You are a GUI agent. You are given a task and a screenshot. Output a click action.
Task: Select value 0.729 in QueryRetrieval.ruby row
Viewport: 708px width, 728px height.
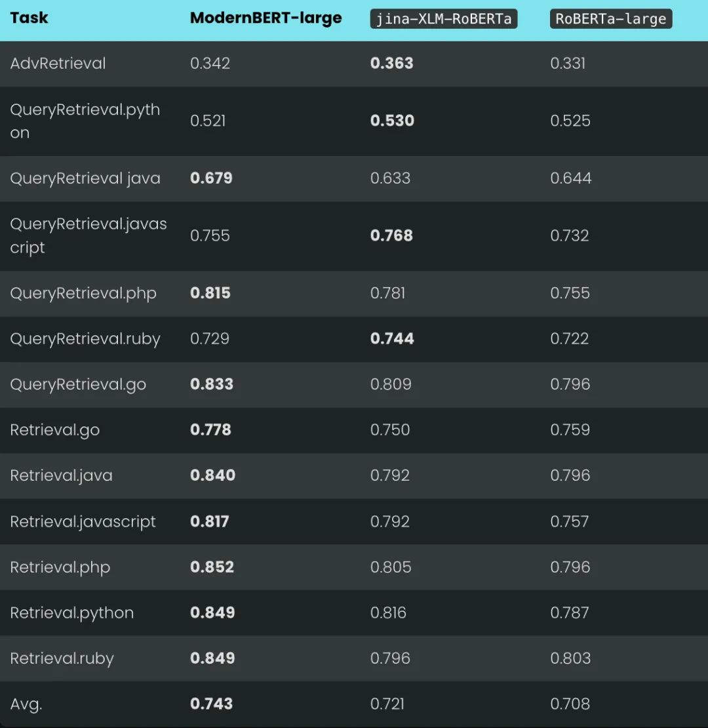[210, 338]
